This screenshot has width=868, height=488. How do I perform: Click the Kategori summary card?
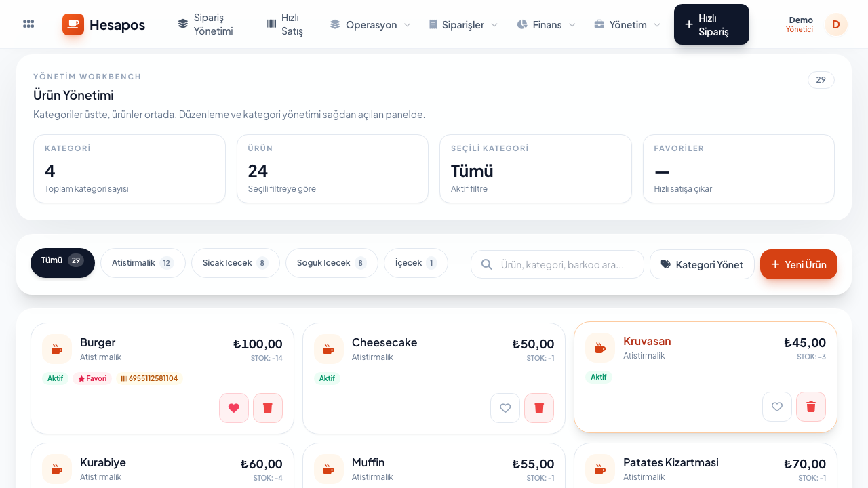(130, 169)
